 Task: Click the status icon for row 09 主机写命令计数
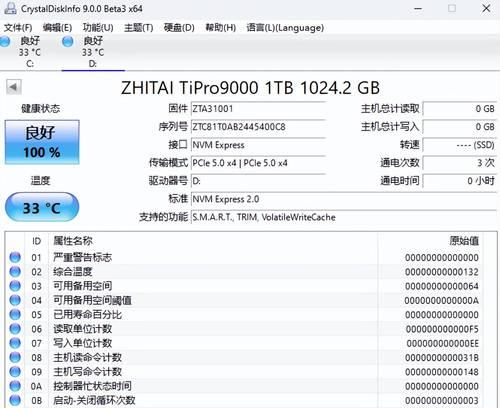click(x=15, y=372)
